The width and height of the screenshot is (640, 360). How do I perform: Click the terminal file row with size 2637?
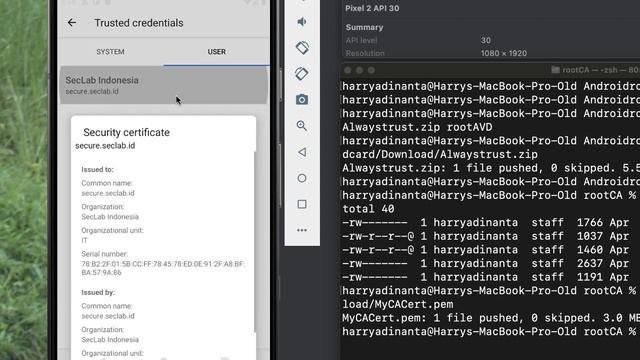[x=486, y=263]
